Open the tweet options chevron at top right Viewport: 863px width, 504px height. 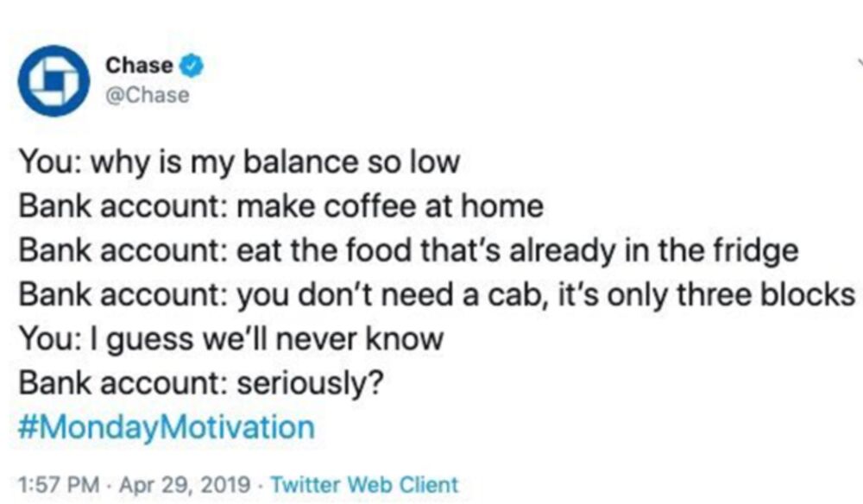pos(860,61)
